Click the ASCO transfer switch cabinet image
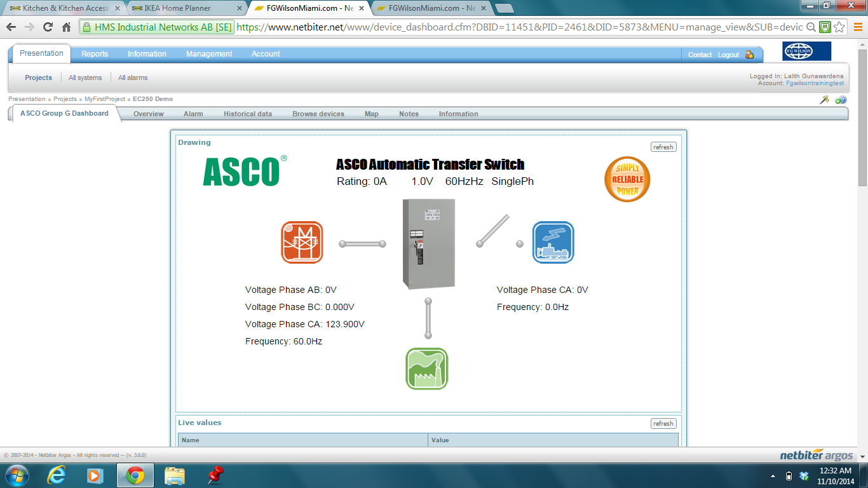The image size is (868, 488). tap(429, 243)
